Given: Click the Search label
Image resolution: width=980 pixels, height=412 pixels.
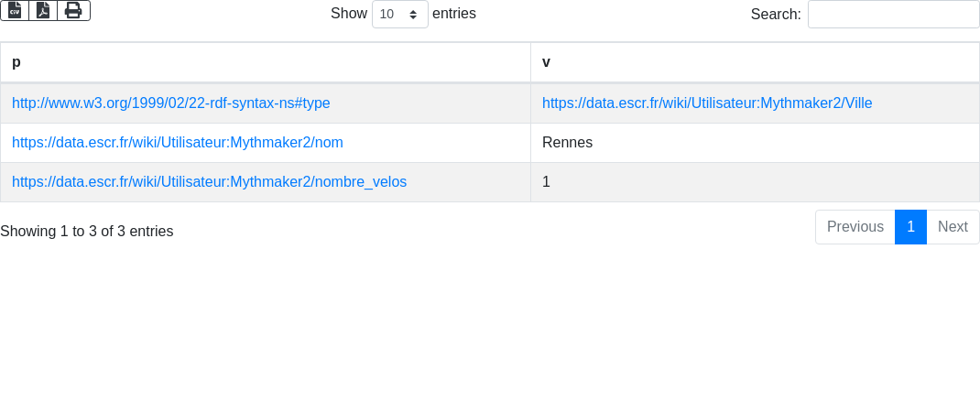Looking at the screenshot, I should [x=776, y=14].
